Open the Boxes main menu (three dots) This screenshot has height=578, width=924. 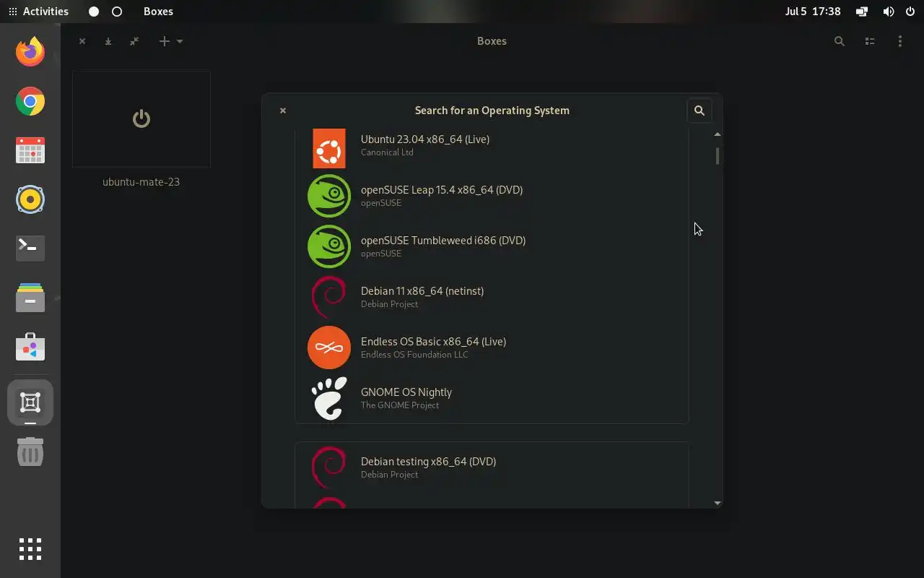click(x=899, y=41)
